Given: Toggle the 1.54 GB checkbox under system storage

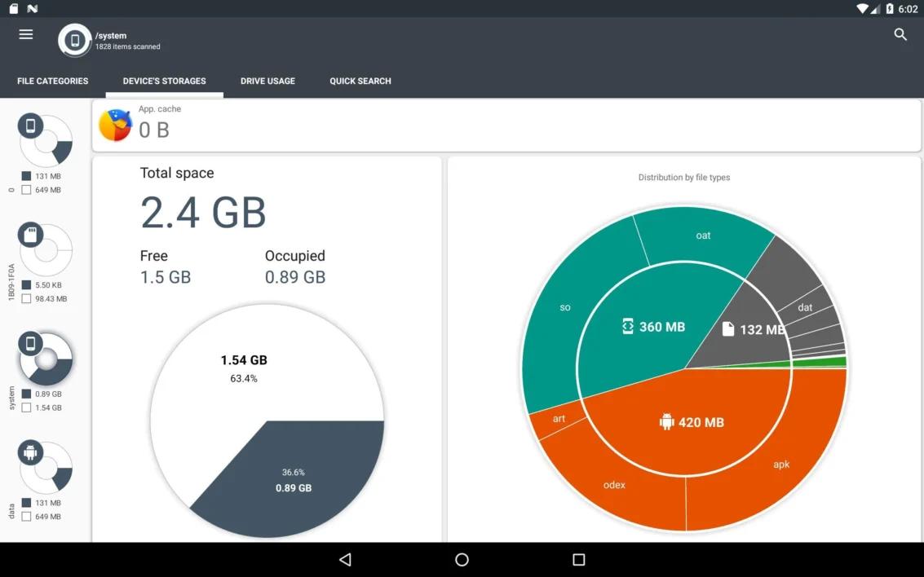Looking at the screenshot, I should click(24, 407).
